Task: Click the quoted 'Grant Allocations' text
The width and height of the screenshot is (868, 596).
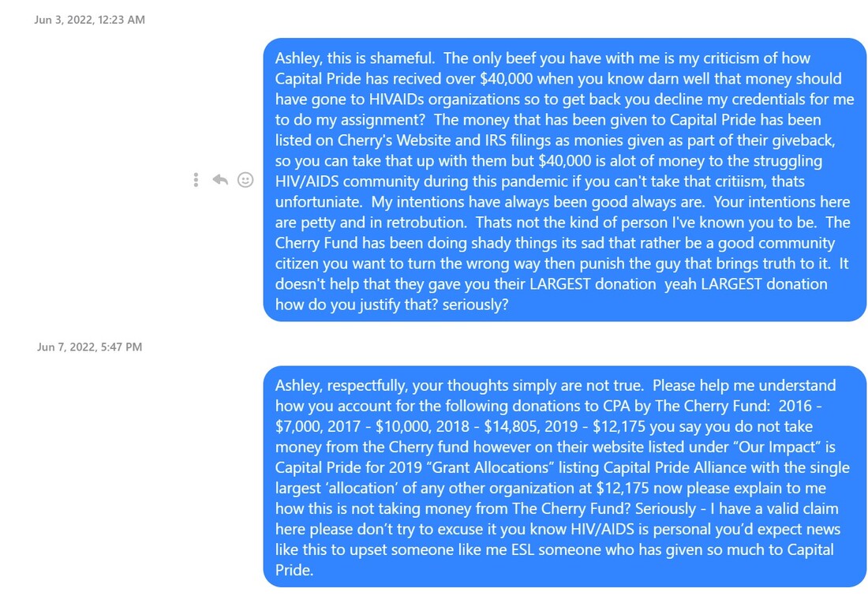Action: 490,467
